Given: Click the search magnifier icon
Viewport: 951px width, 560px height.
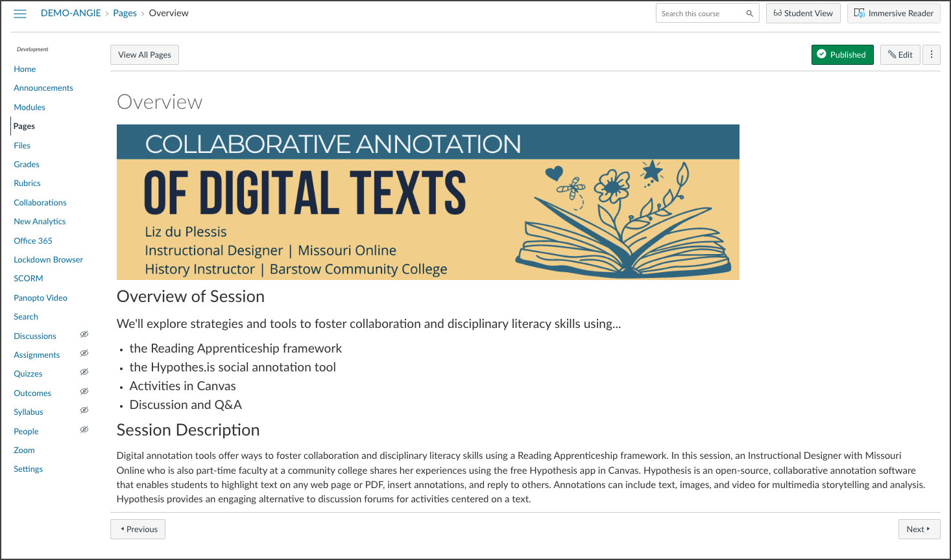Looking at the screenshot, I should point(749,14).
